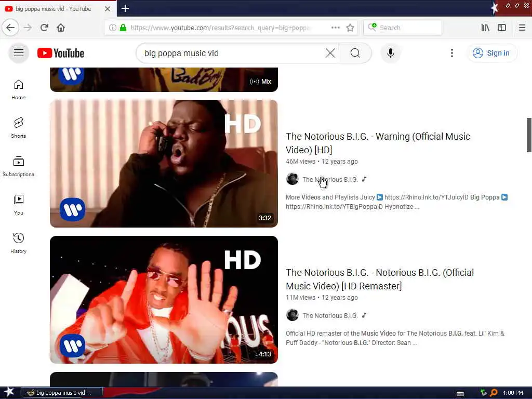
Task: Open Subscriptions in the YouTube sidebar
Action: [19, 166]
